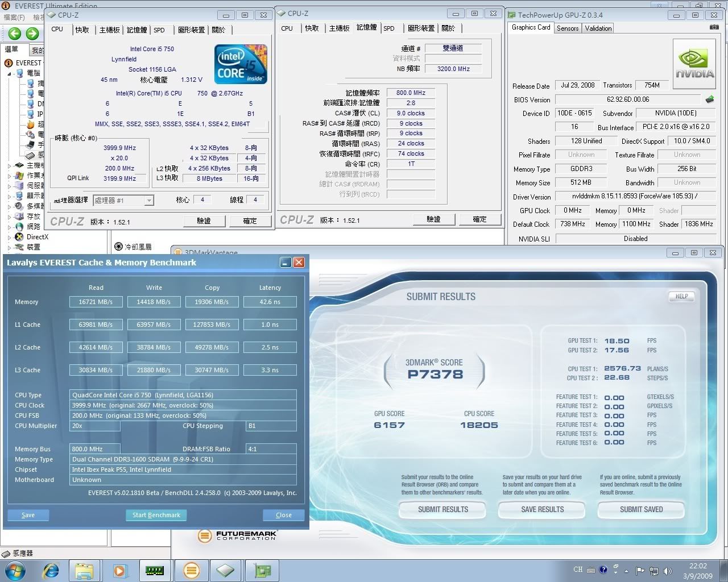
Task: Click the Start Benchmark button
Action: click(156, 515)
